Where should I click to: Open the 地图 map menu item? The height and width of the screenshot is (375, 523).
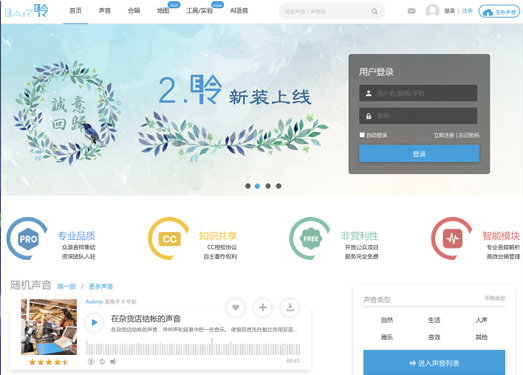point(163,11)
